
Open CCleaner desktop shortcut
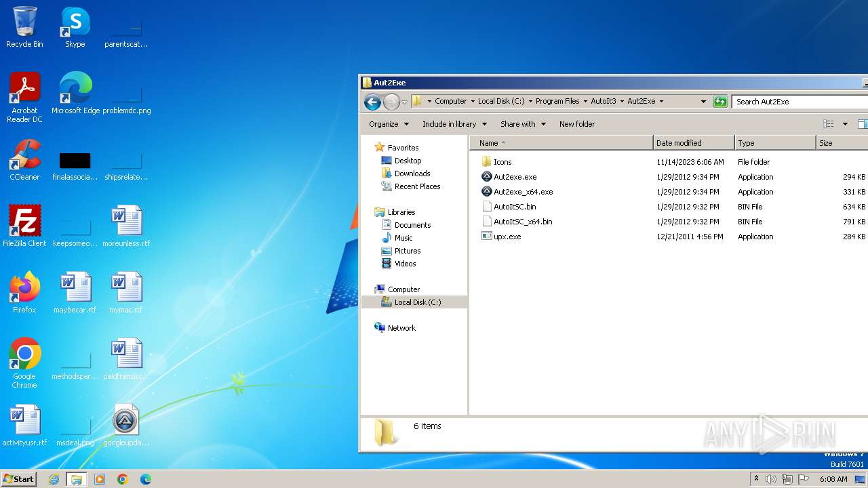click(24, 160)
